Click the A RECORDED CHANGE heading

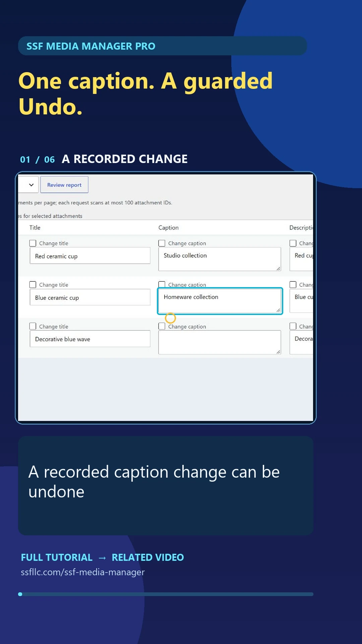125,159
